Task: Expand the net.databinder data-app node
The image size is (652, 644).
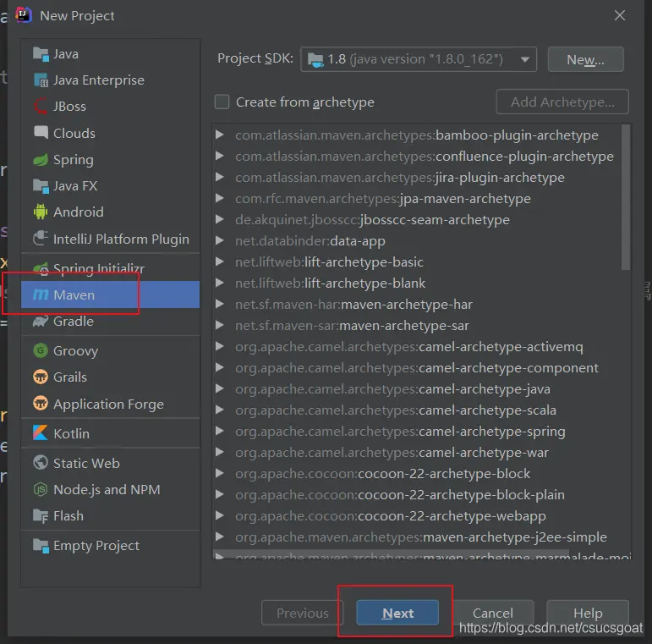Action: pyautogui.click(x=220, y=240)
